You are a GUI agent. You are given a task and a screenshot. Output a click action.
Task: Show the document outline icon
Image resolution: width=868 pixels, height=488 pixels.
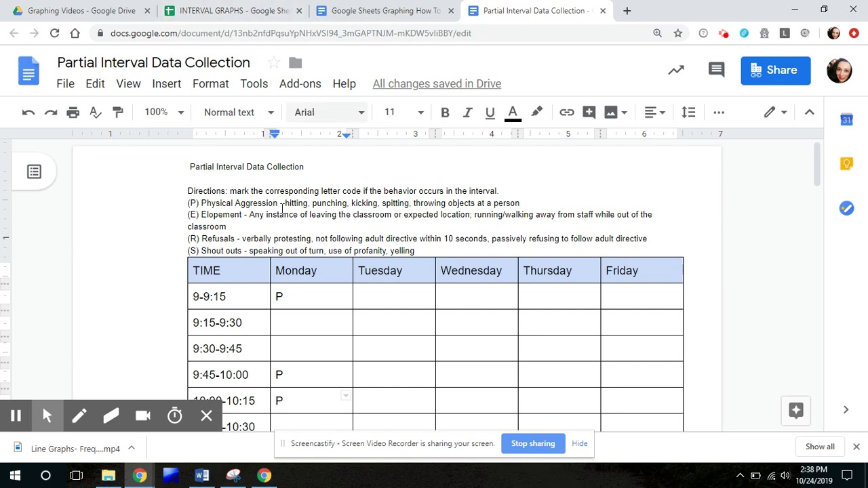(x=34, y=171)
